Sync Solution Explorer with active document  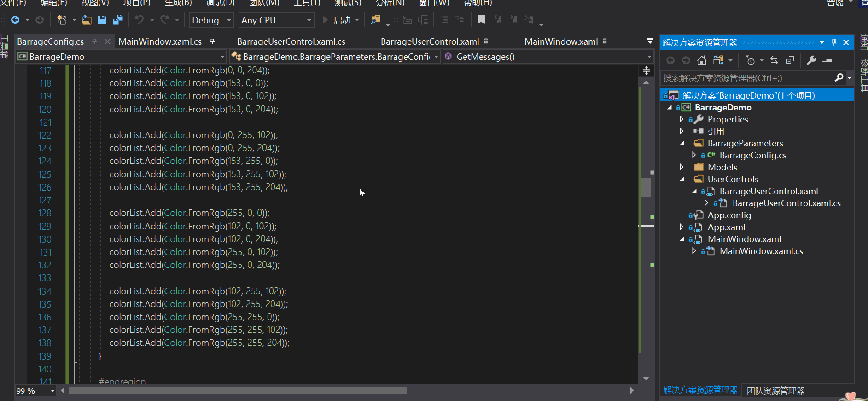coord(774,60)
